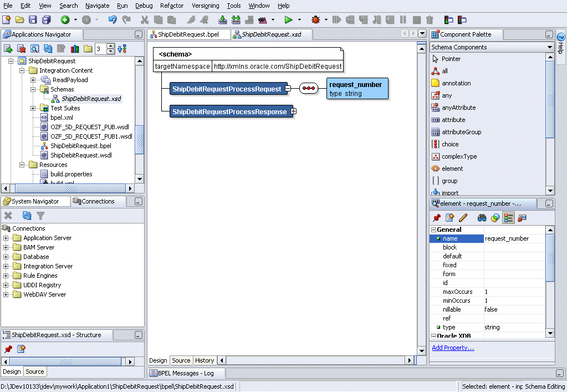
Task: Click the Find binoculars icon in the property inspector
Action: click(x=482, y=218)
